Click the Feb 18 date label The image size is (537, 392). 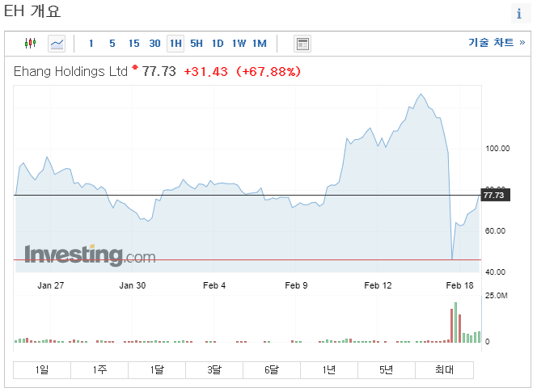459,285
